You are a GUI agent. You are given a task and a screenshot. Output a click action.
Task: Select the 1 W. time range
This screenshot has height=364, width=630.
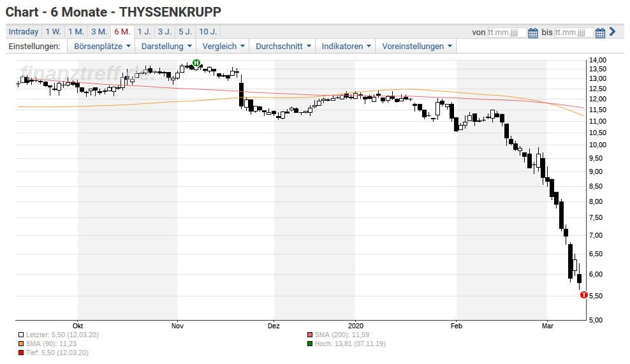pyautogui.click(x=53, y=32)
